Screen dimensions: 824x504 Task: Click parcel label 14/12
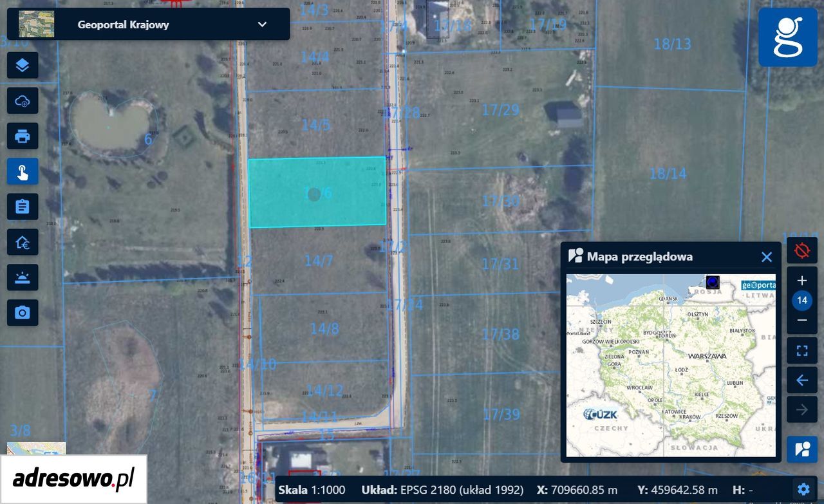click(324, 390)
